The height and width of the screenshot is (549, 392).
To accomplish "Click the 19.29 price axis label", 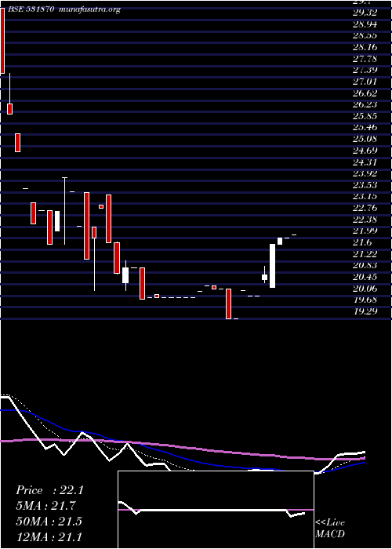I will coord(365,311).
